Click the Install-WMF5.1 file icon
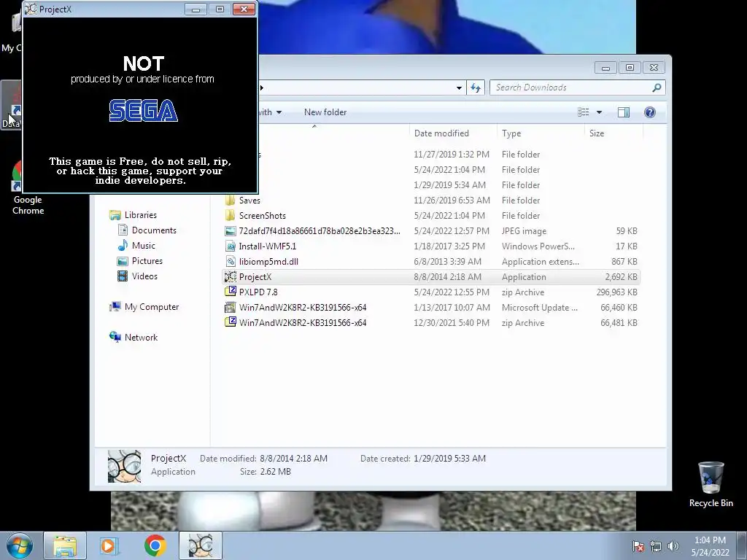747x560 pixels. pos(231,246)
